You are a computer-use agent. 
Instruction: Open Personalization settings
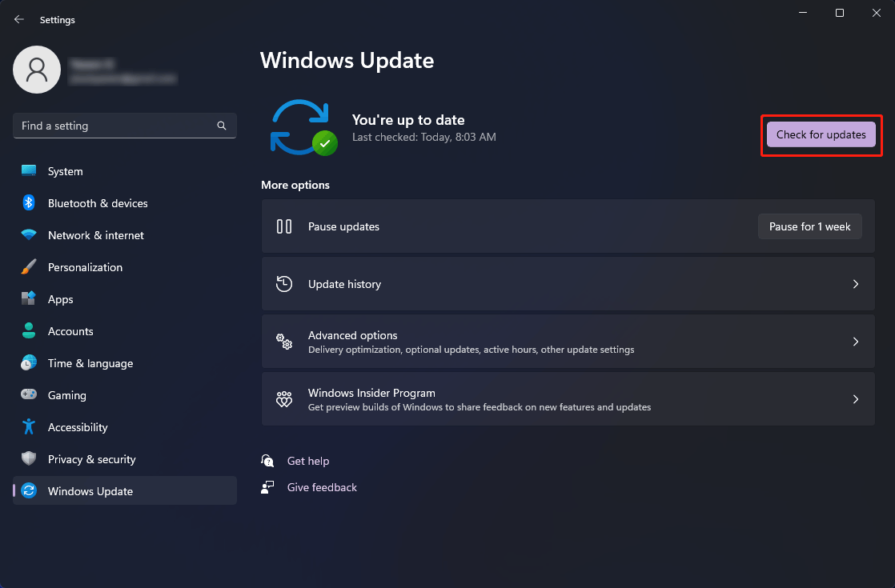point(124,267)
